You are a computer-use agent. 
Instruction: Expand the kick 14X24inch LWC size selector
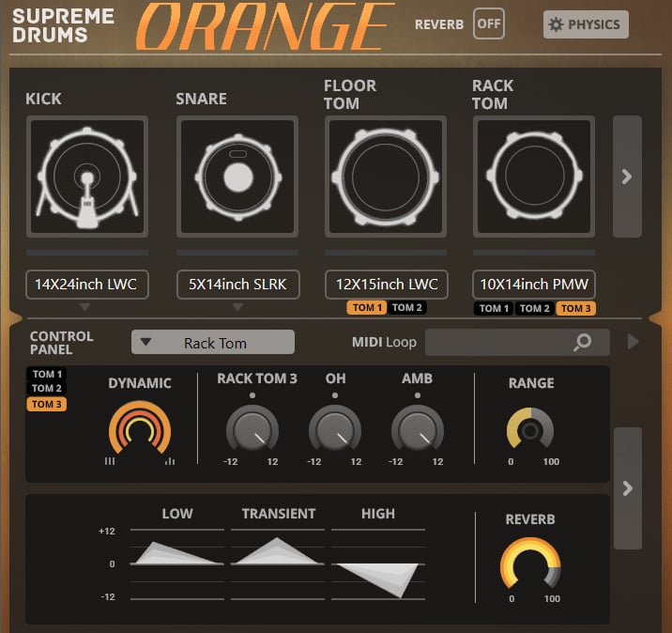pos(86,285)
